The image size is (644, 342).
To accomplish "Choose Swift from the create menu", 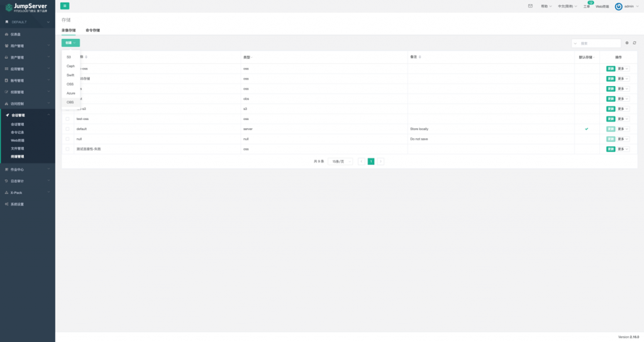I will pyautogui.click(x=70, y=75).
